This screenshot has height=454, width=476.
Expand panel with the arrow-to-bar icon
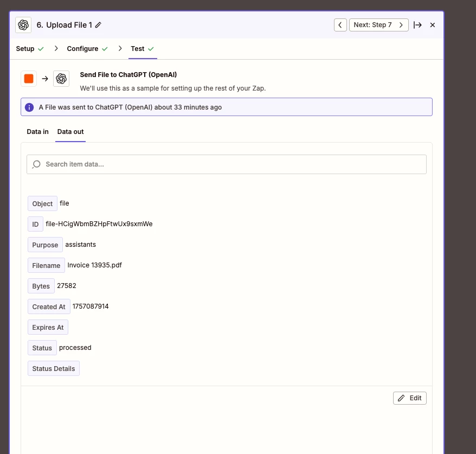pyautogui.click(x=417, y=25)
